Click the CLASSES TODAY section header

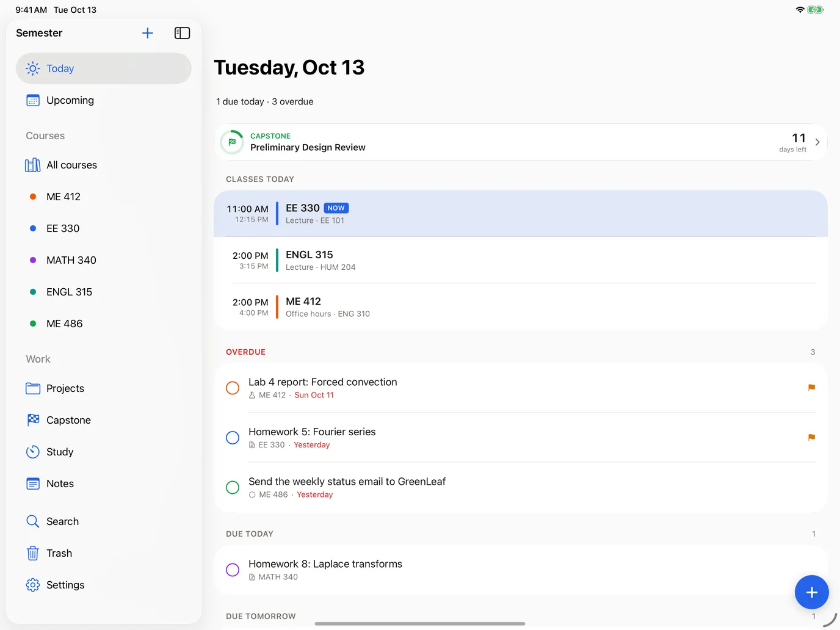point(260,179)
